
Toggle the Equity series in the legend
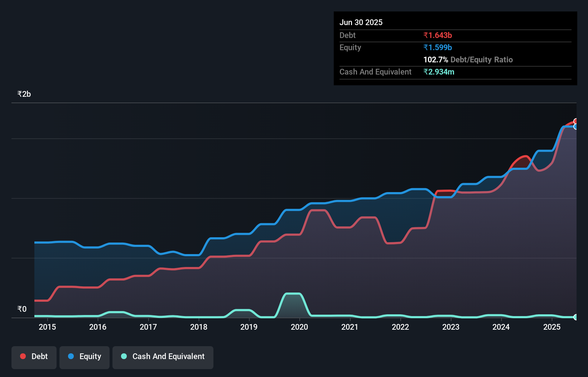point(85,357)
